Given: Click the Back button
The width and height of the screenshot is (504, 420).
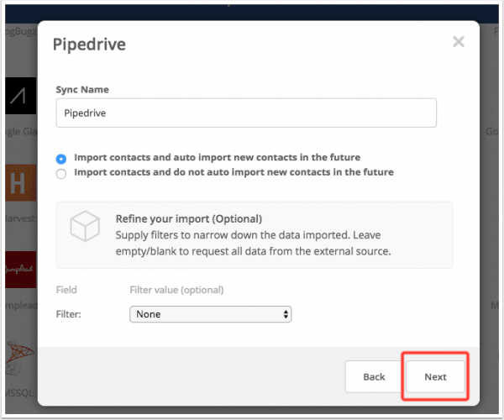Looking at the screenshot, I should point(374,376).
